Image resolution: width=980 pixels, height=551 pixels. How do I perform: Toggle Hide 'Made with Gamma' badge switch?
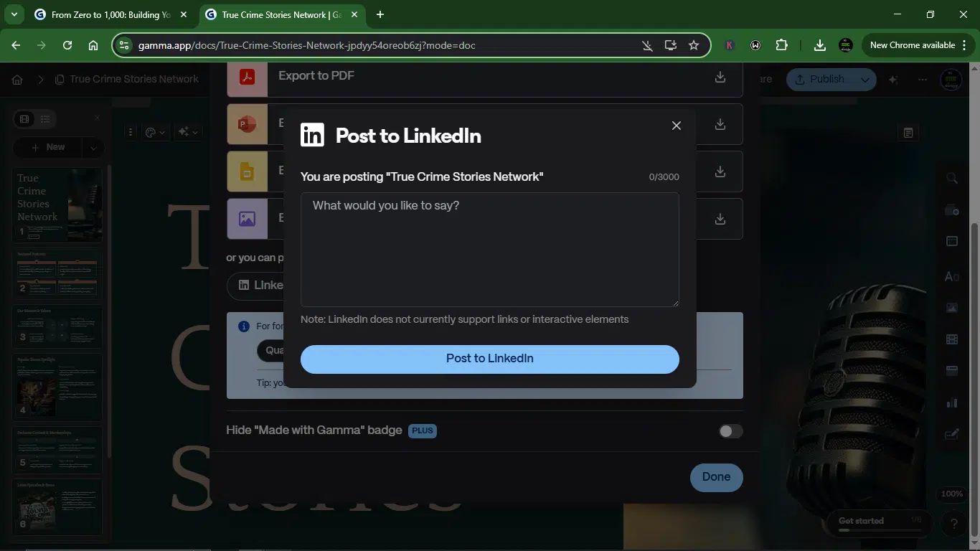[730, 431]
